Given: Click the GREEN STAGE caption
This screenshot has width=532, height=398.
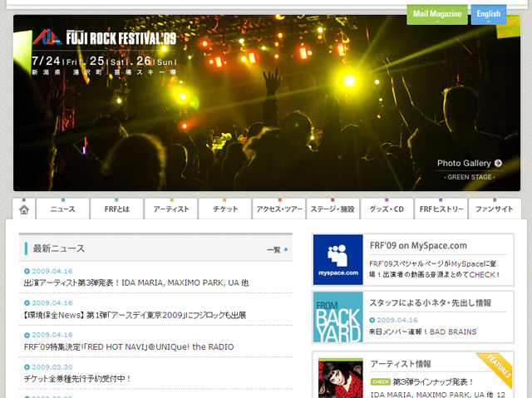Looking at the screenshot, I should point(470,177).
